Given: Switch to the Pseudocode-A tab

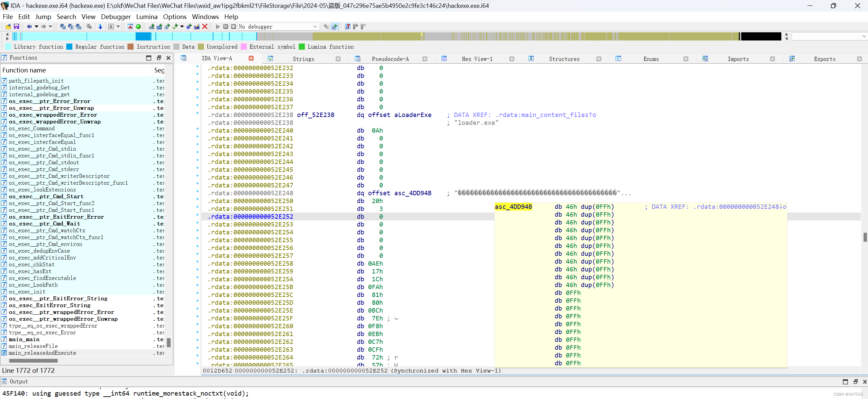Looking at the screenshot, I should click(390, 59).
